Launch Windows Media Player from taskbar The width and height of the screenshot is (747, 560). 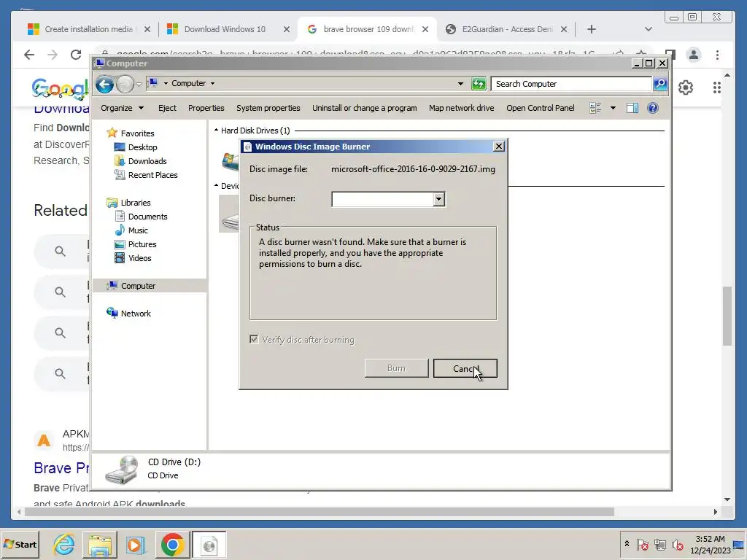pos(135,544)
